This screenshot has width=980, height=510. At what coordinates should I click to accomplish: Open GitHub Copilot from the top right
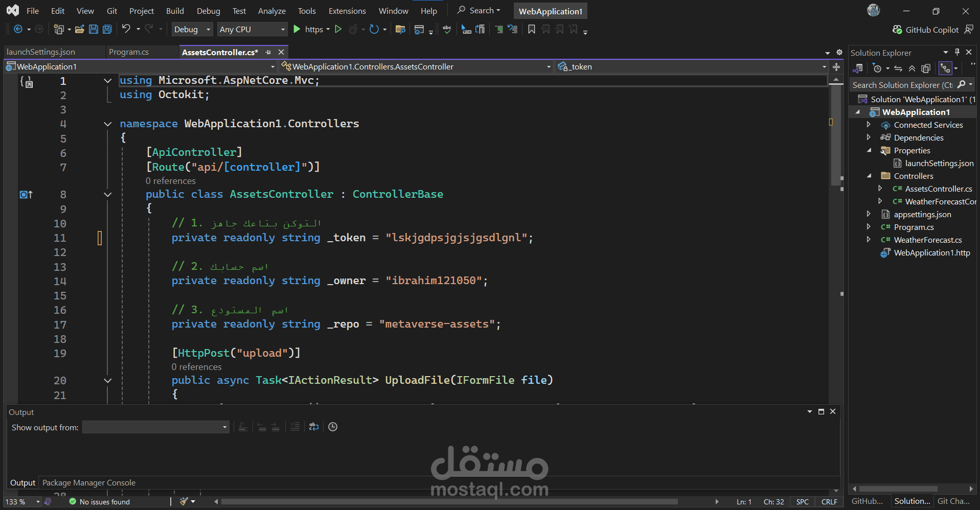pyautogui.click(x=925, y=30)
